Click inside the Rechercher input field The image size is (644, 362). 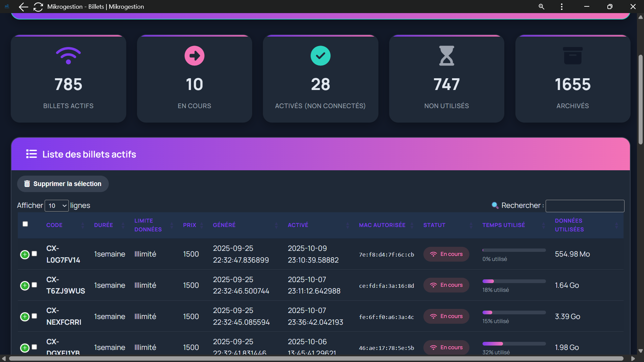click(585, 206)
